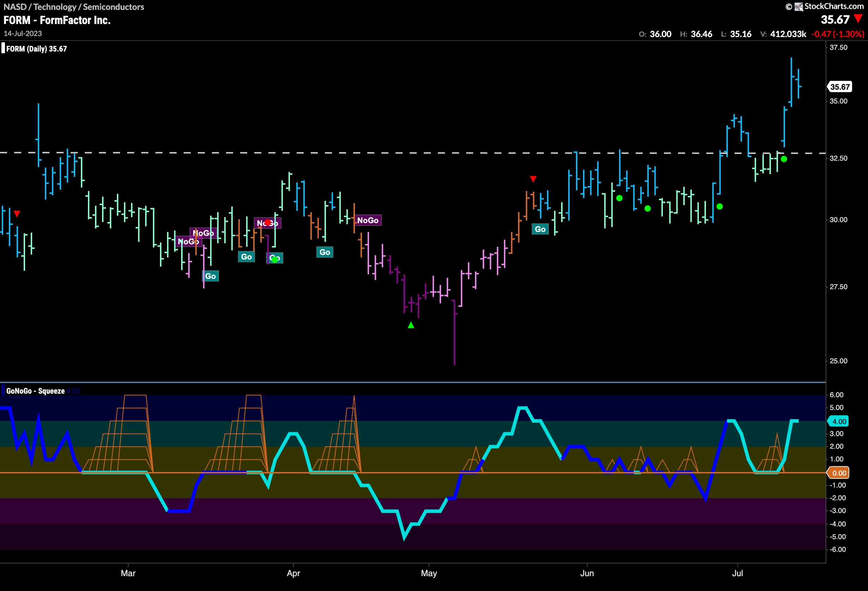868x591 pixels.
Task: Click the Go label before the late-March NoGo
Action: click(x=246, y=257)
